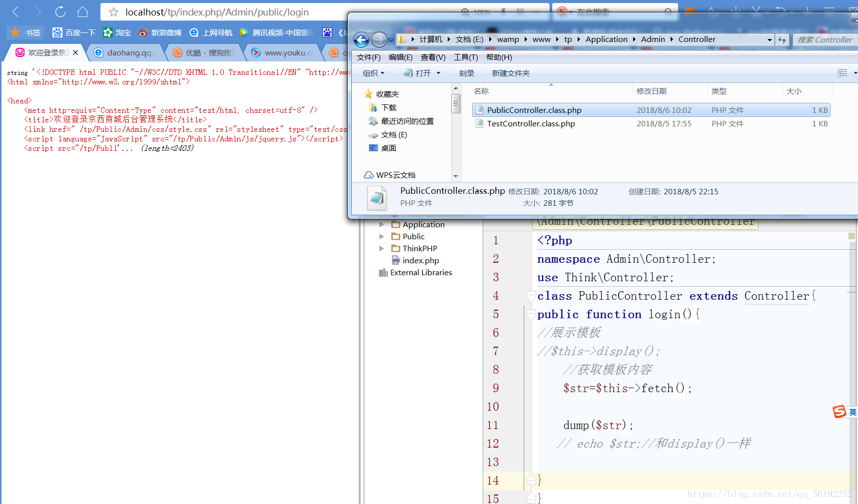This screenshot has height=504, width=858.
Task: Click the 搜索 Controller search box
Action: (x=826, y=40)
